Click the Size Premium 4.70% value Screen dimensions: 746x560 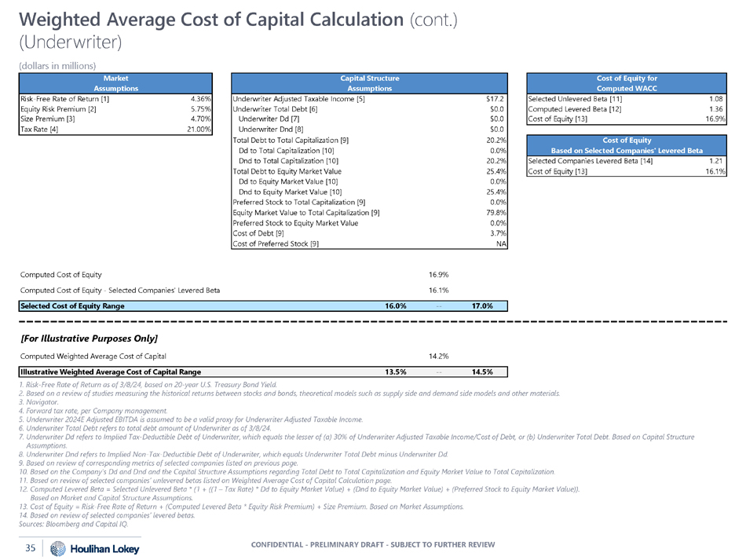click(x=199, y=119)
